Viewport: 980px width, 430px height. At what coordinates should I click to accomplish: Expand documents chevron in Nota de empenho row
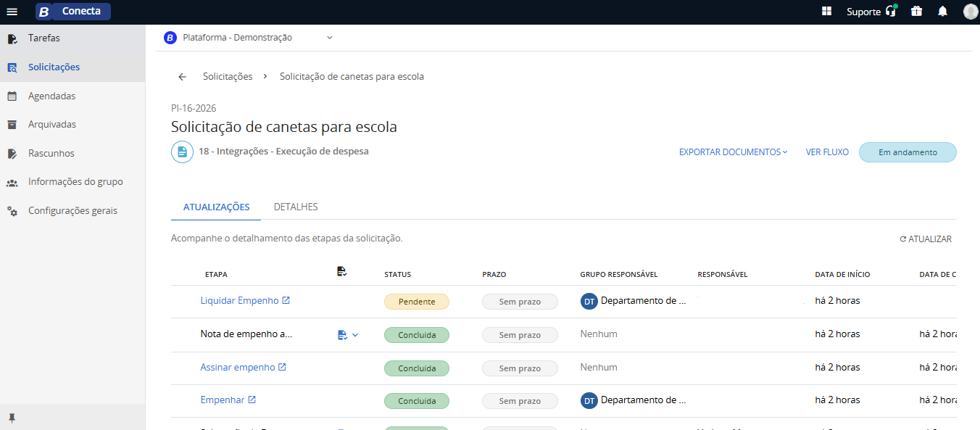tap(355, 335)
